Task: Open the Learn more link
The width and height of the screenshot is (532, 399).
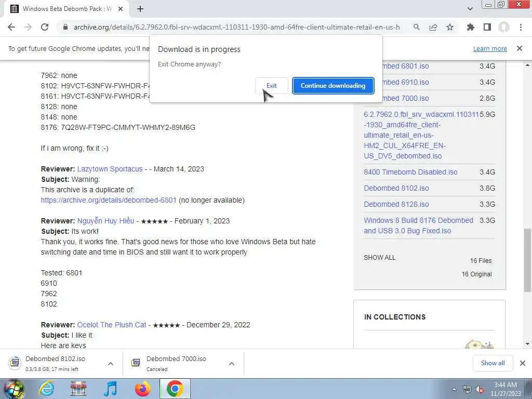Action: (x=490, y=49)
